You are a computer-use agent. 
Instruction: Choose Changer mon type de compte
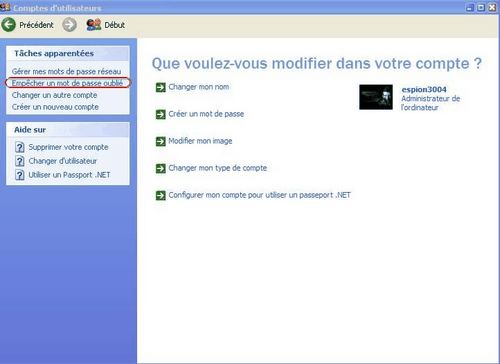point(218,168)
